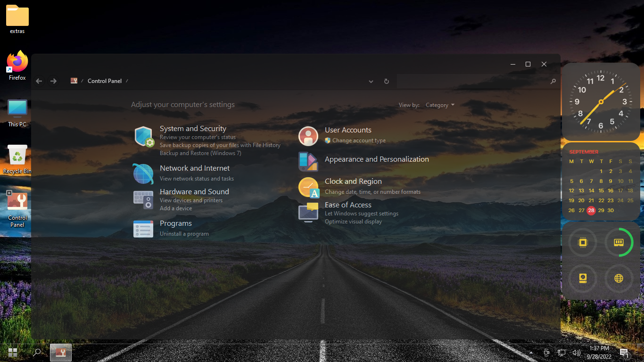This screenshot has width=644, height=362.
Task: Click the Meet Now camera tray icon
Action: point(546,353)
